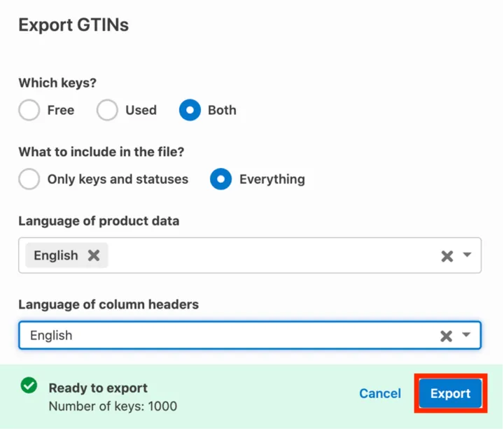This screenshot has height=431, width=504.
Task: Clear column headers language with X icon
Action: click(446, 336)
